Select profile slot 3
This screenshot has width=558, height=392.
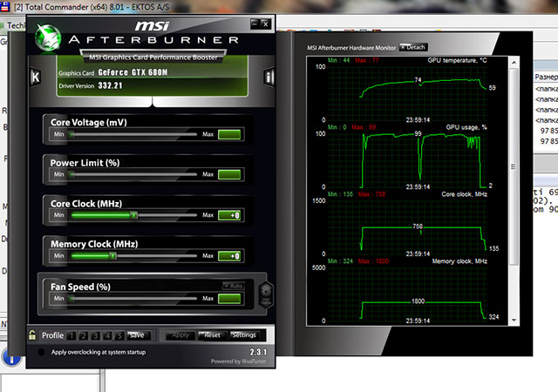click(95, 335)
